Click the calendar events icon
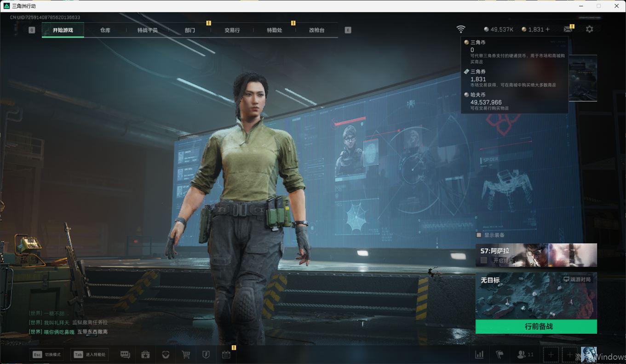This screenshot has width=626, height=364. pyautogui.click(x=226, y=354)
